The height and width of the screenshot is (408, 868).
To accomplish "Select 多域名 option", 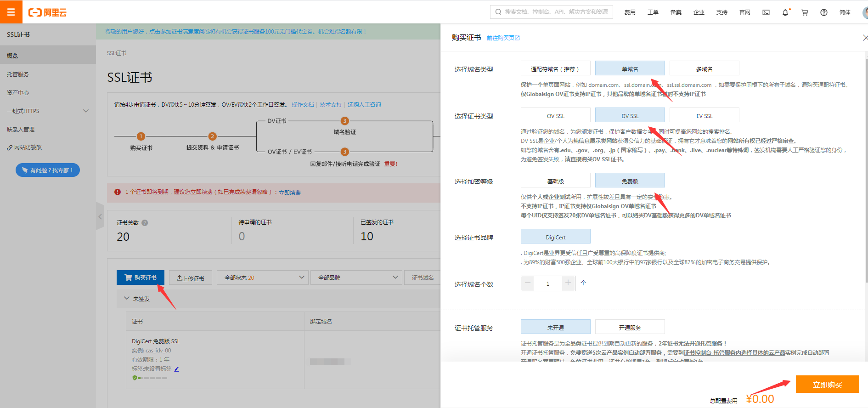I will pos(704,68).
